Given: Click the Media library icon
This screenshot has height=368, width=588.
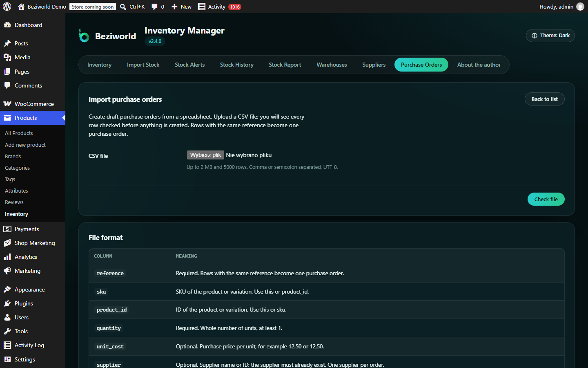Looking at the screenshot, I should pos(7,57).
